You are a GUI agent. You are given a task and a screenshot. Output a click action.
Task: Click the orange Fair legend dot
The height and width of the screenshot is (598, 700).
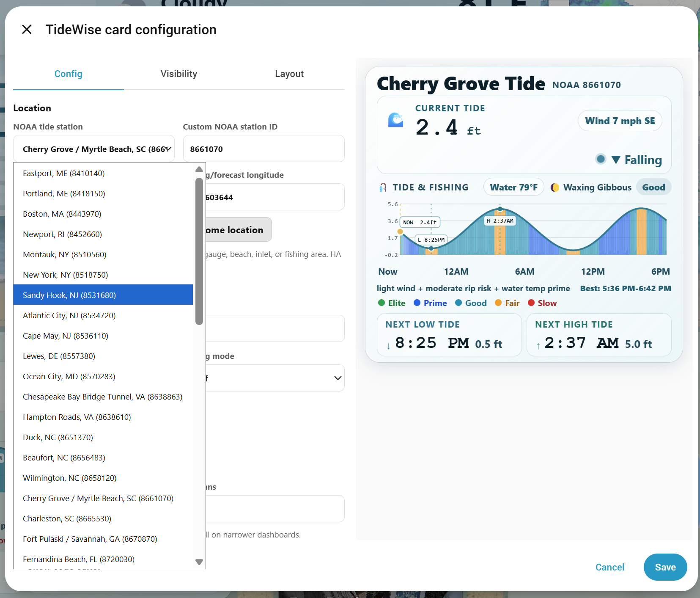pos(498,303)
